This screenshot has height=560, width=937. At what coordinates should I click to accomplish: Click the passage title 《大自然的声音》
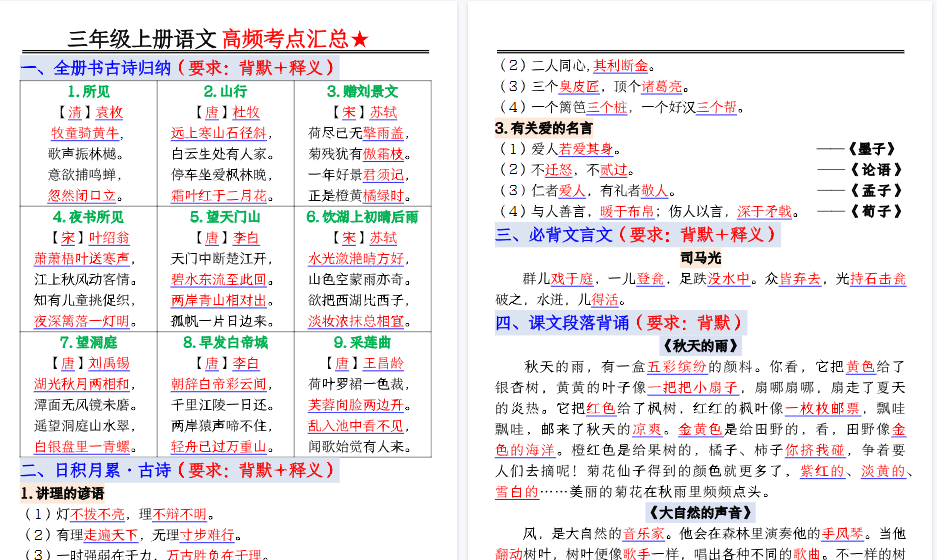pos(700,513)
